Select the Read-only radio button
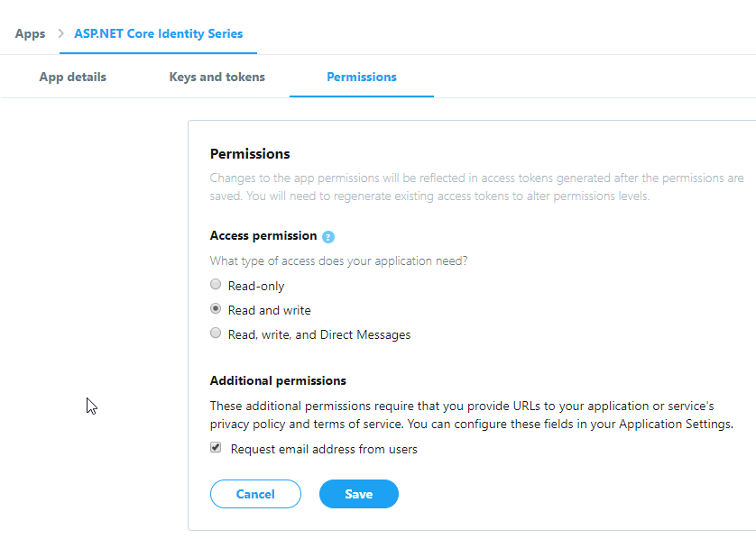Image resolution: width=756 pixels, height=539 pixels. (x=216, y=285)
